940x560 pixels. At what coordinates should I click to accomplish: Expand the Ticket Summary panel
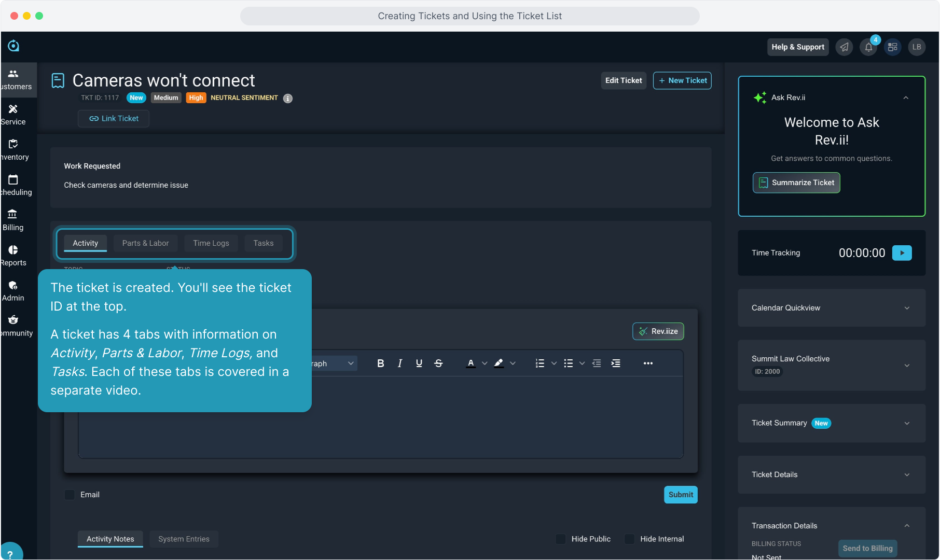pyautogui.click(x=907, y=423)
